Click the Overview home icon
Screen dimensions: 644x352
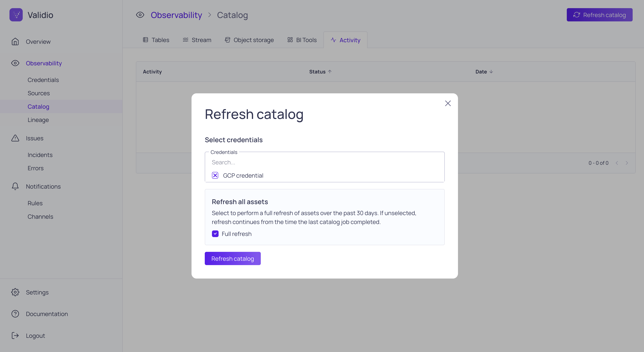15,41
